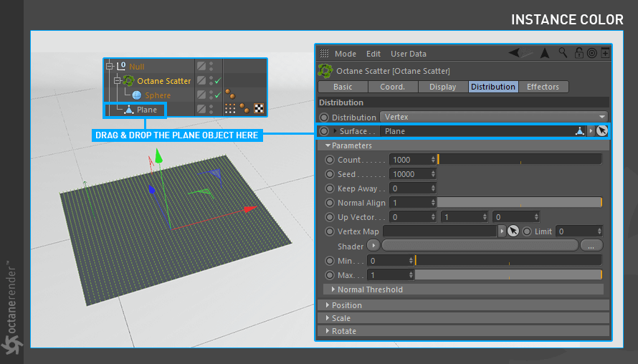Toggle the Count animation radio dot

[x=330, y=160]
